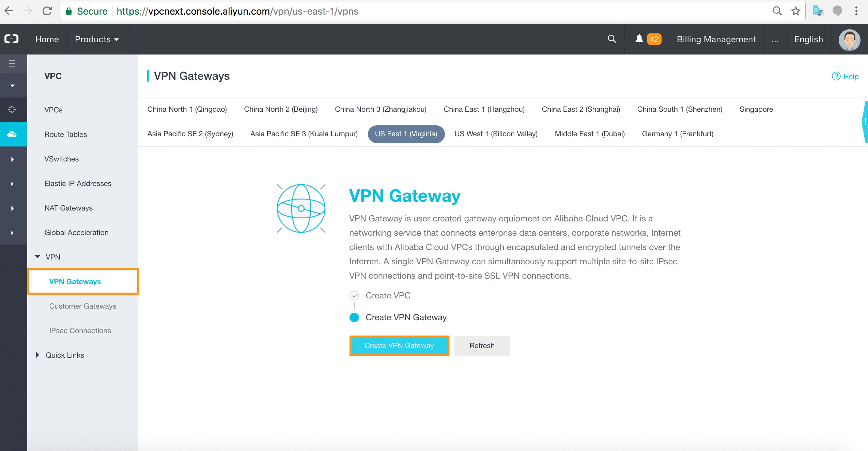Click the Refresh button
Screen dimensions: 868x451
point(482,345)
